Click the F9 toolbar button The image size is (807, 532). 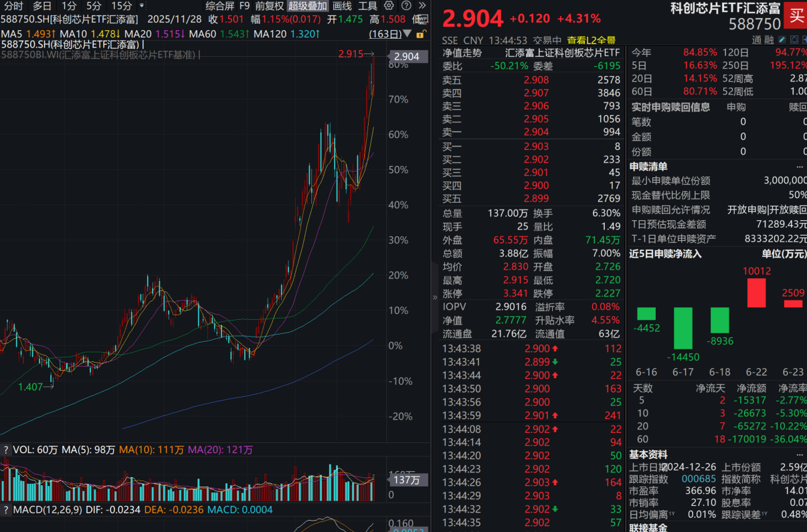click(x=244, y=5)
